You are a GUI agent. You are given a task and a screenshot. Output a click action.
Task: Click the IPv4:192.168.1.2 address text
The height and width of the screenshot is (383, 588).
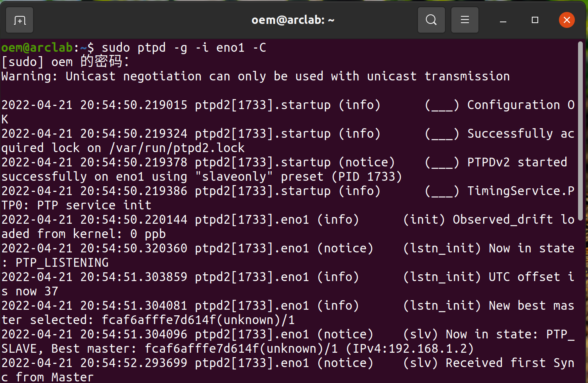pyautogui.click(x=410, y=348)
